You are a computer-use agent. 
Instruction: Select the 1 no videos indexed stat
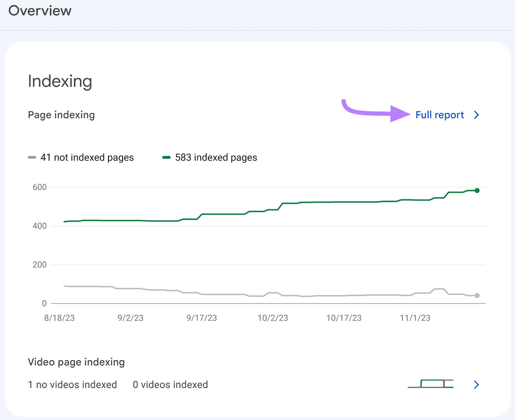point(72,385)
